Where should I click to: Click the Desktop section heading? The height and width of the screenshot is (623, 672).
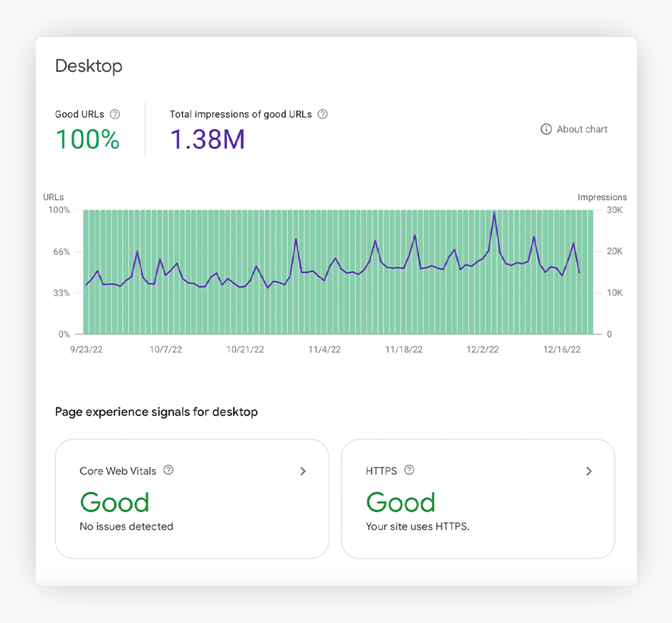(89, 66)
